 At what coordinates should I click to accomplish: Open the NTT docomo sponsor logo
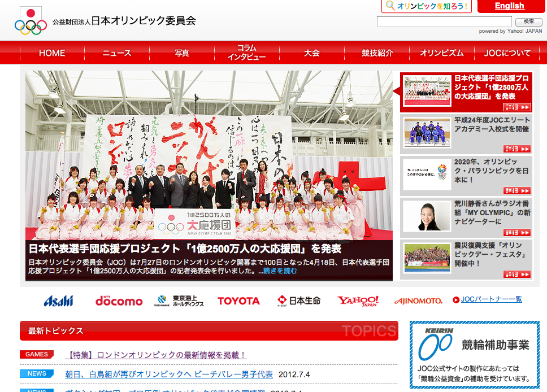119,300
